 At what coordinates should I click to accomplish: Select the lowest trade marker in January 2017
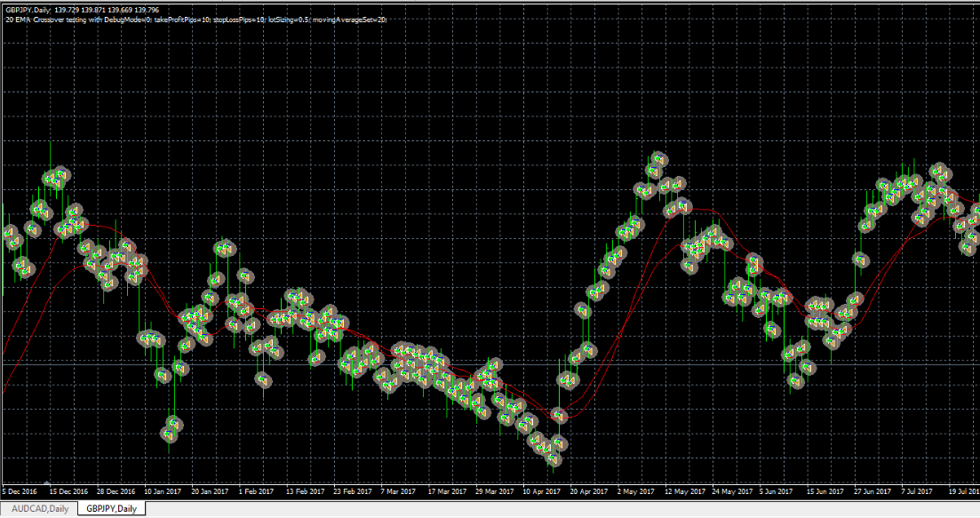coord(169,433)
